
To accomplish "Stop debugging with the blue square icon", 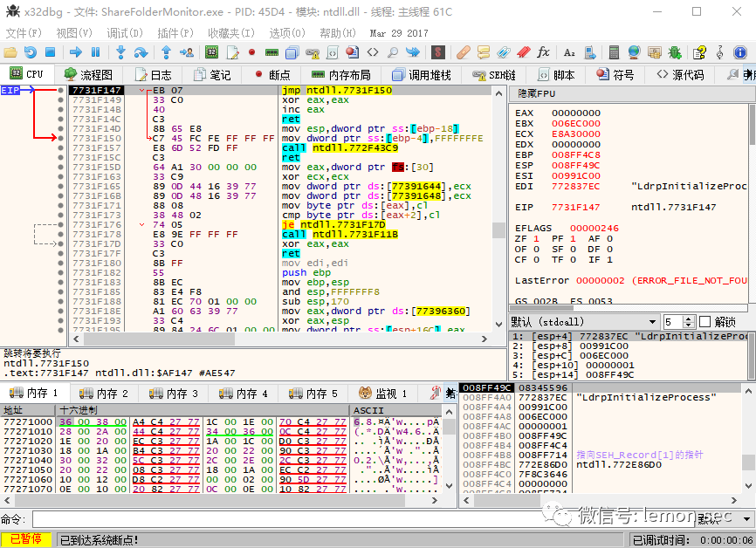I will coord(50,52).
